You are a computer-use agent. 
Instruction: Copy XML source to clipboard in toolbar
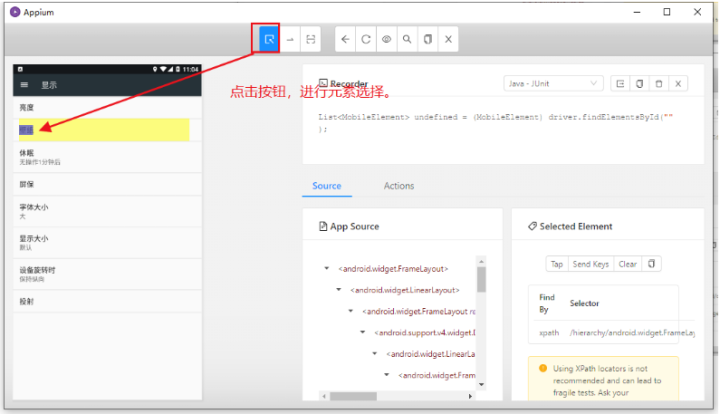tap(428, 39)
